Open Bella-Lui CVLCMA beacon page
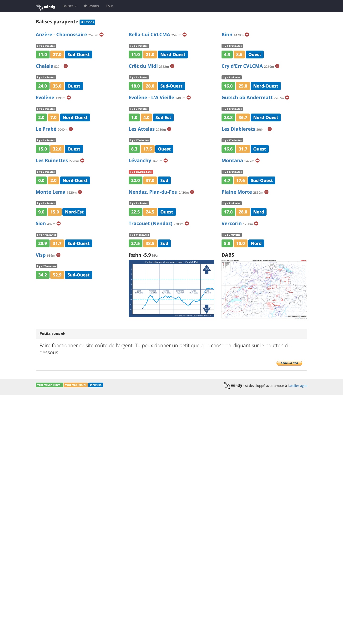The width and height of the screenshot is (343, 644). point(149,35)
